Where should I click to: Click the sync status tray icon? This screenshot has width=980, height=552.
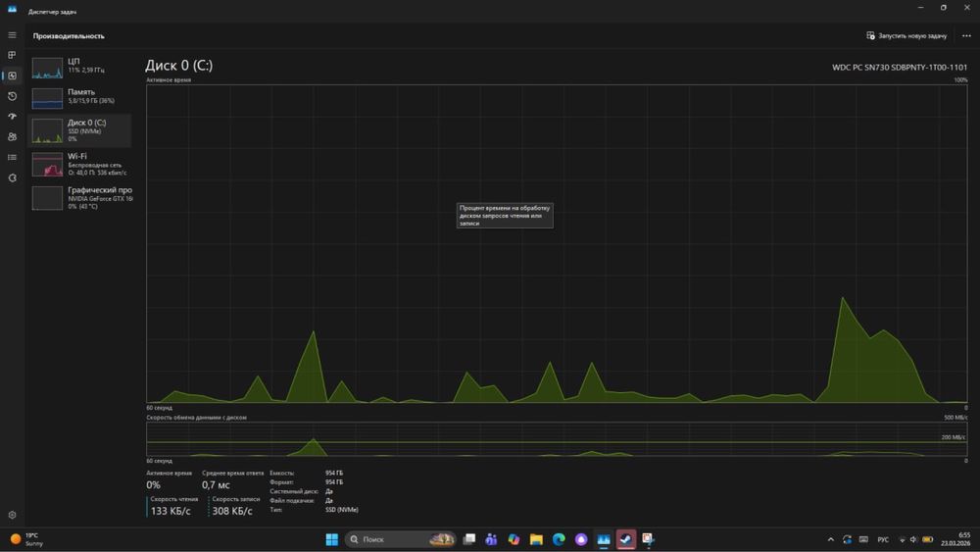pos(847,539)
